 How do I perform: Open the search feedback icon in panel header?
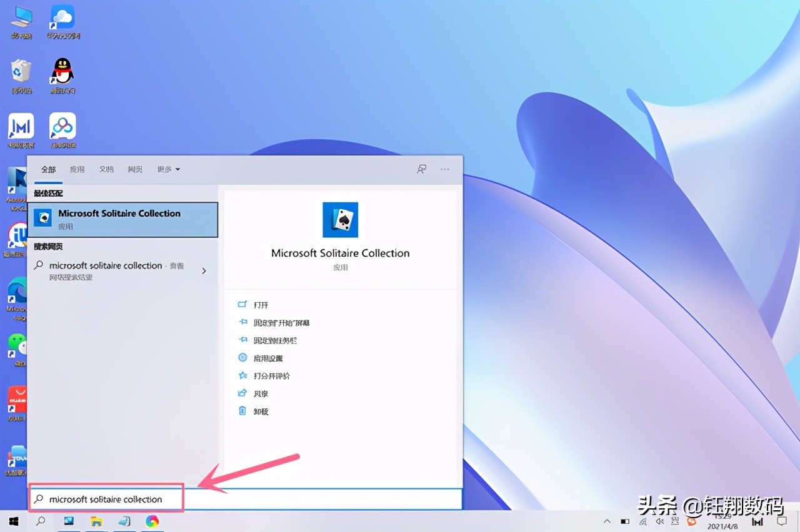tap(422, 169)
